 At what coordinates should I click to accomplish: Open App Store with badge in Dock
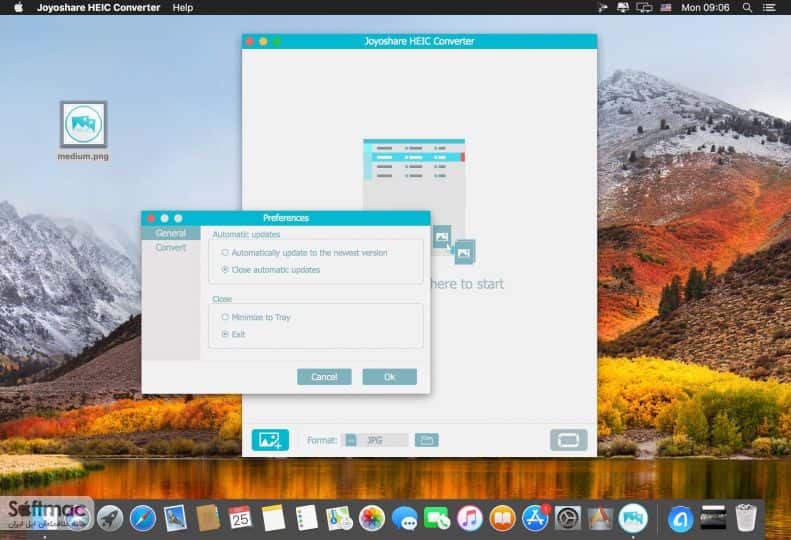535,518
